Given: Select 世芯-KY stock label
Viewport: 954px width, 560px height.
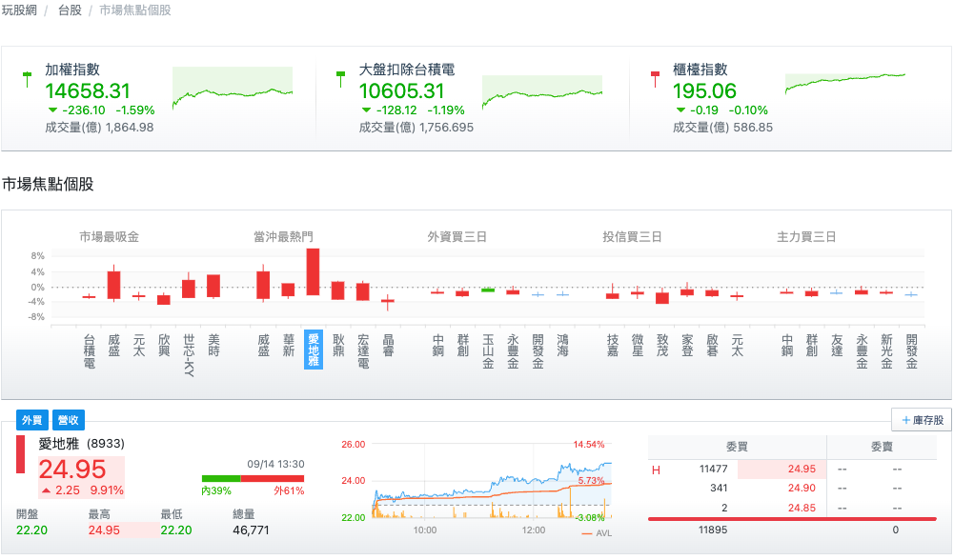Looking at the screenshot, I should tap(189, 355).
